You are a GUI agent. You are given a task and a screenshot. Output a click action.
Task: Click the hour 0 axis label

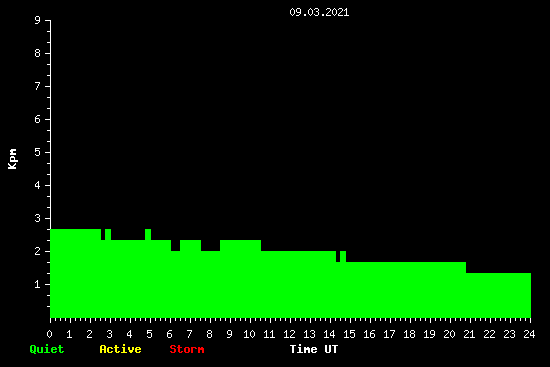(49, 334)
